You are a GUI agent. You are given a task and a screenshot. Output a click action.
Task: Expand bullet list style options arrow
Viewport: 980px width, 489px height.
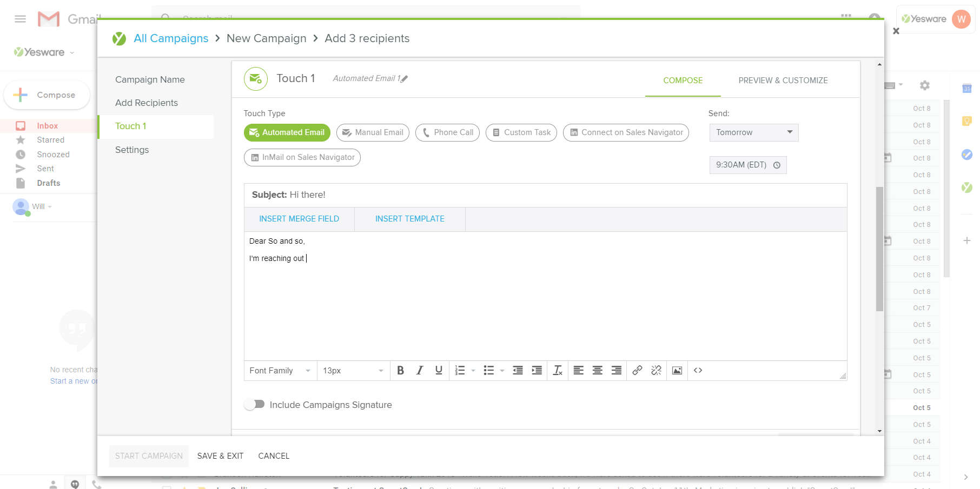click(502, 371)
